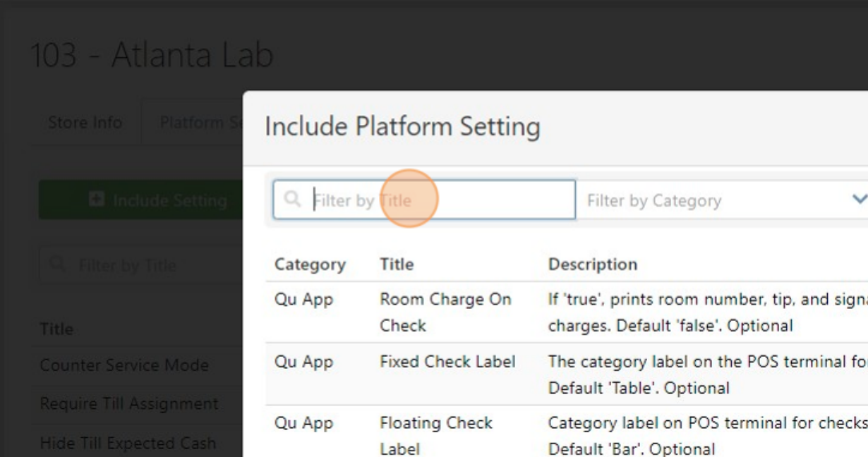Click the Filter by Title field in the dialog
Viewport: 868px width, 457px height.
[424, 200]
